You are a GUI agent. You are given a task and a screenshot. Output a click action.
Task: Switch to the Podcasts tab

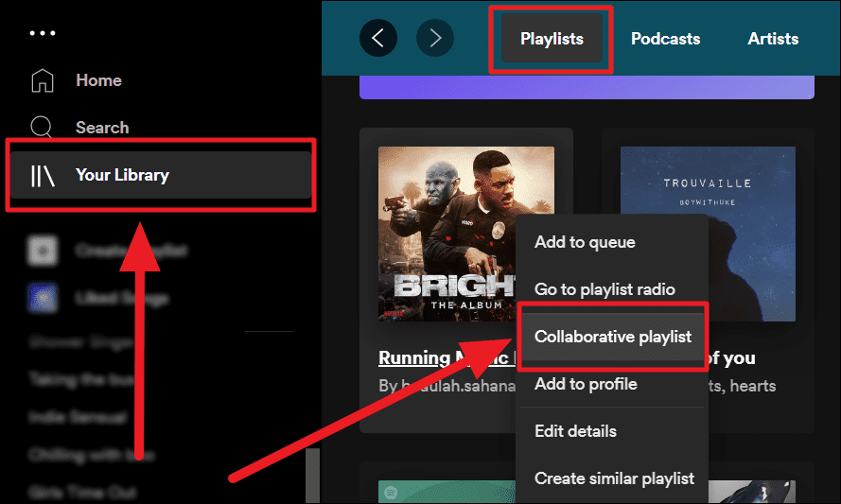click(x=666, y=39)
